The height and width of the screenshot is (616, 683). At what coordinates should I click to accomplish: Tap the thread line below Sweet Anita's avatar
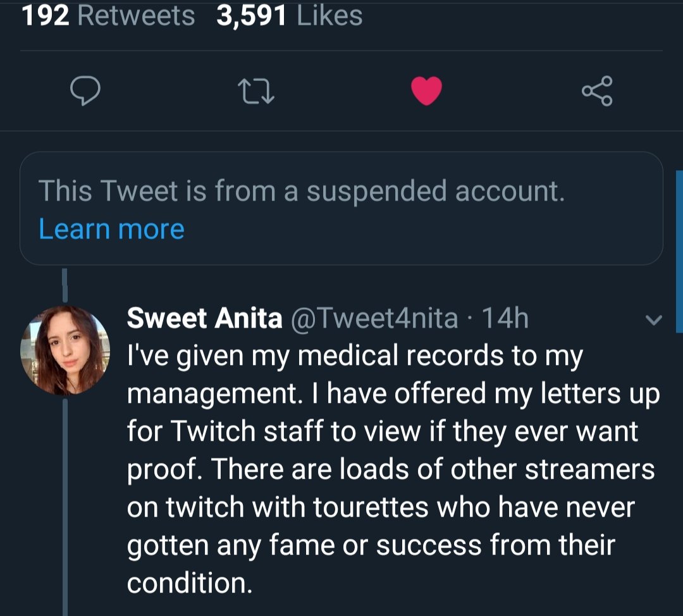65,506
